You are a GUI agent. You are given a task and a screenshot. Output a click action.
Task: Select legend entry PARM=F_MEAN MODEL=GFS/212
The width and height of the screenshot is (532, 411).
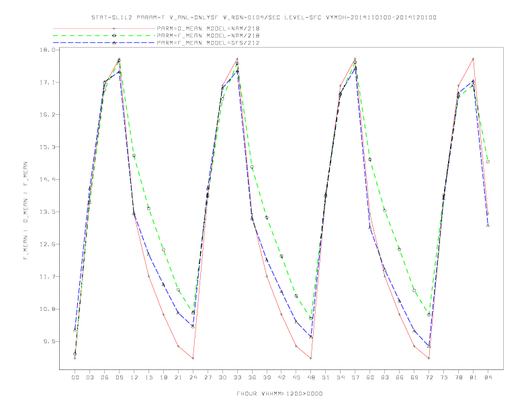pos(208,43)
